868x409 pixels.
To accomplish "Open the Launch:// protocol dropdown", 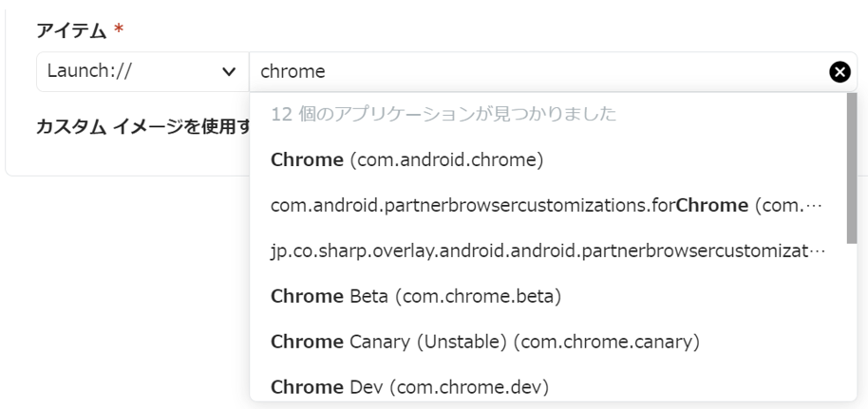I will point(142,72).
